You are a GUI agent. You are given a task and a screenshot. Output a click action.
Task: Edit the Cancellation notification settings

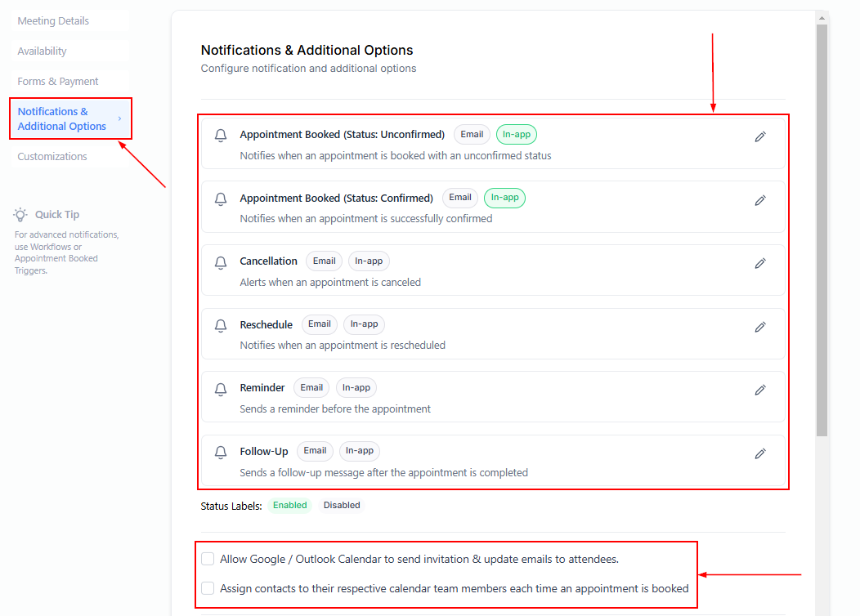click(x=759, y=263)
